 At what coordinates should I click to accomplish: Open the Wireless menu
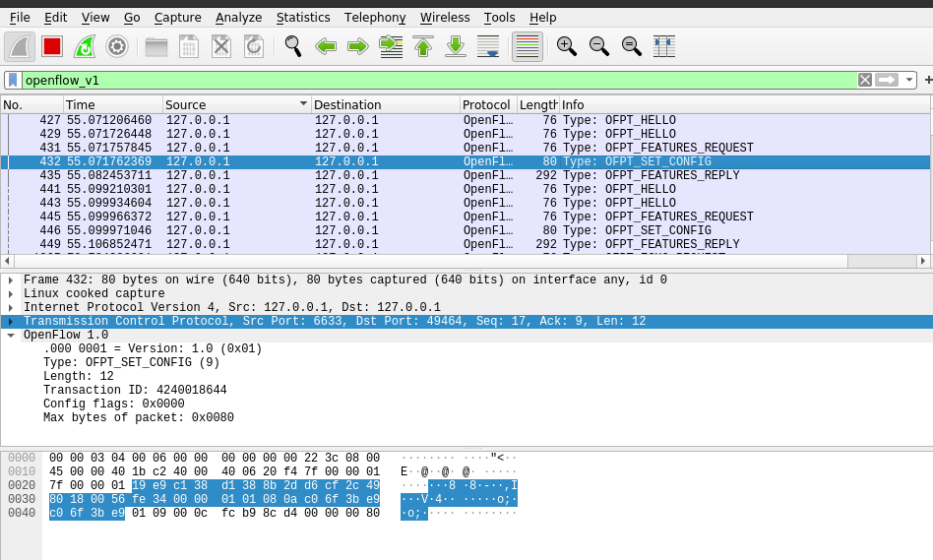coord(445,18)
